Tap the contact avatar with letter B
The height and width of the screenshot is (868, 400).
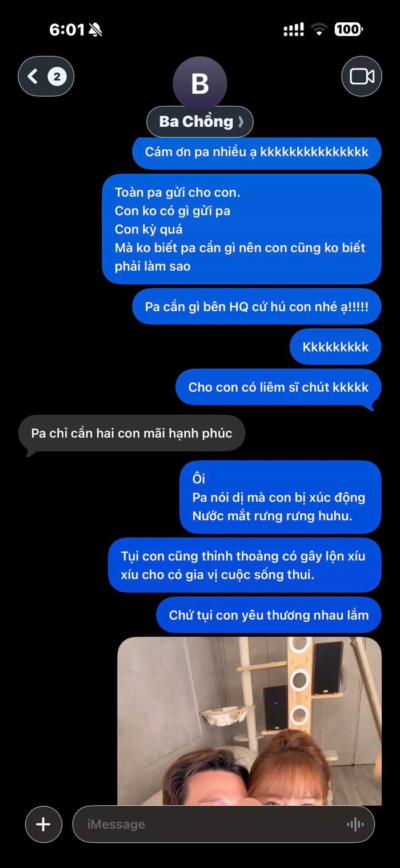click(x=200, y=83)
